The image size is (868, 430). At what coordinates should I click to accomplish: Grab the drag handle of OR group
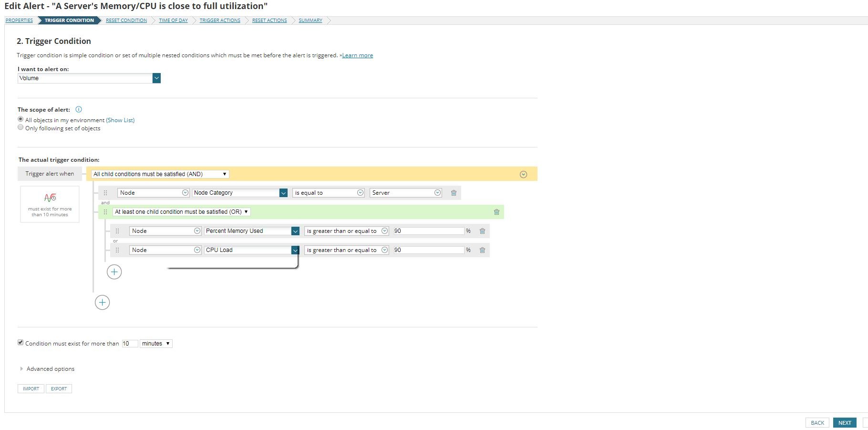(x=105, y=212)
